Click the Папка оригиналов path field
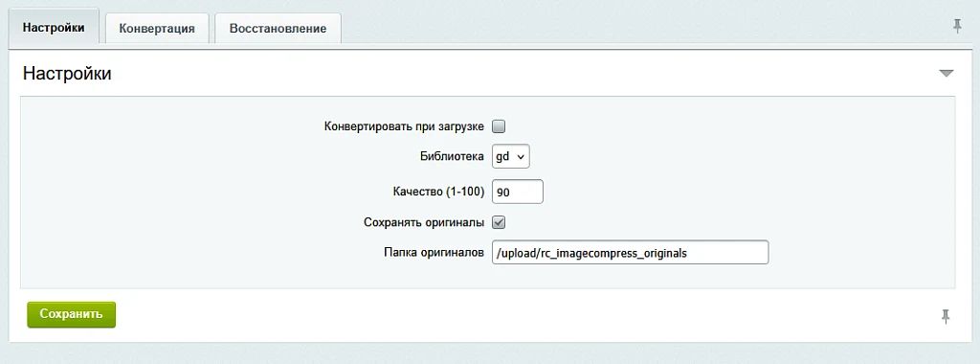This screenshot has width=980, height=364. [630, 253]
